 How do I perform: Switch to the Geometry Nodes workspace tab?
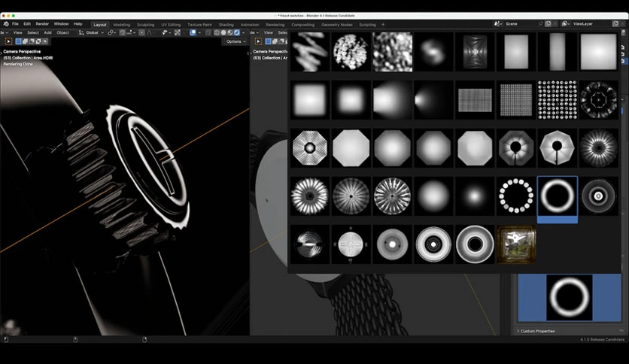click(x=337, y=25)
